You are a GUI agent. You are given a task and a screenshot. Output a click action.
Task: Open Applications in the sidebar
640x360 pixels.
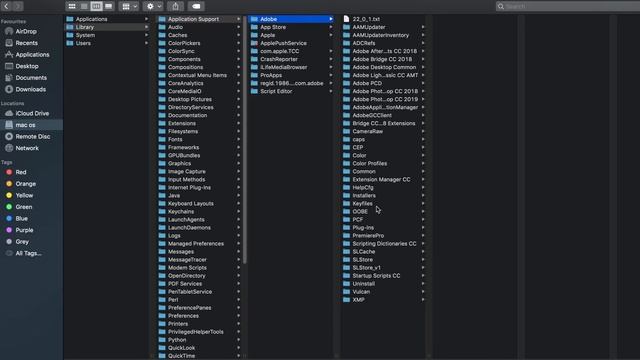[x=31, y=54]
